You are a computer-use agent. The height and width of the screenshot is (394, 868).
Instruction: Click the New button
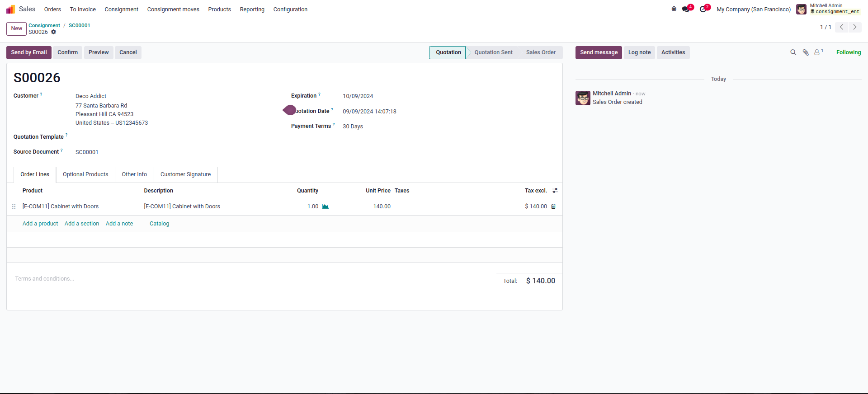tap(16, 28)
